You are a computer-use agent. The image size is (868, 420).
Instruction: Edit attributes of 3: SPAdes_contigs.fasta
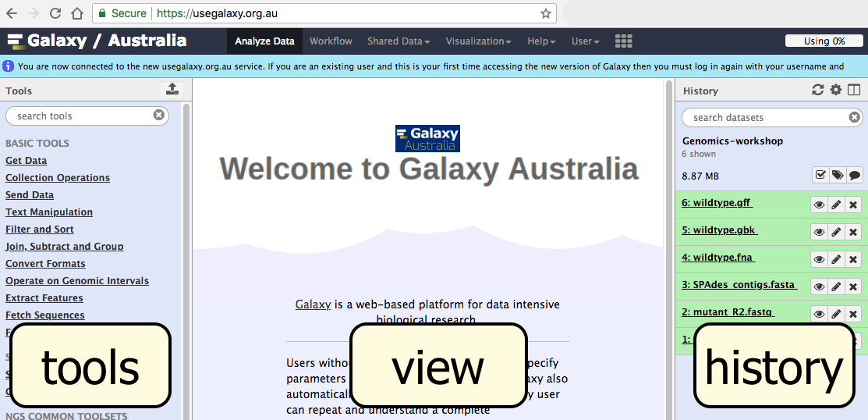(x=837, y=287)
